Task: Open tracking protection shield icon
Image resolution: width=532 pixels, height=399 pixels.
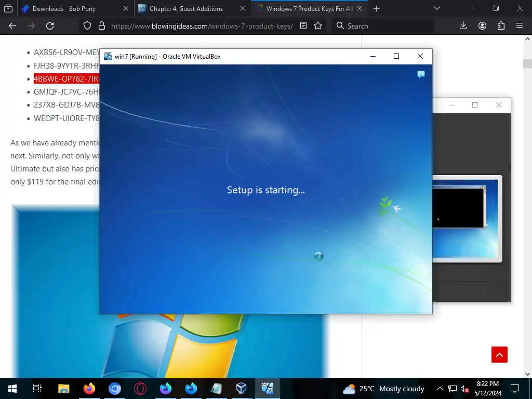Action: (x=87, y=26)
